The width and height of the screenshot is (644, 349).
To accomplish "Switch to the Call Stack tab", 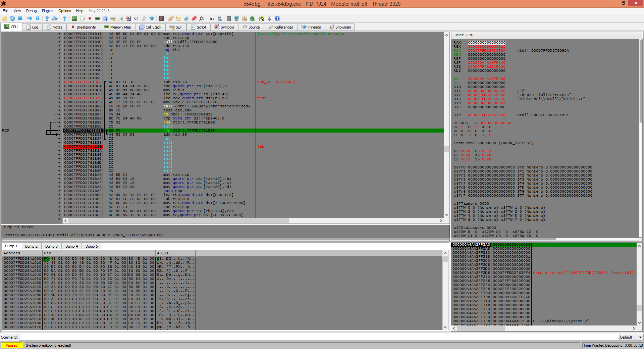I will [x=150, y=27].
